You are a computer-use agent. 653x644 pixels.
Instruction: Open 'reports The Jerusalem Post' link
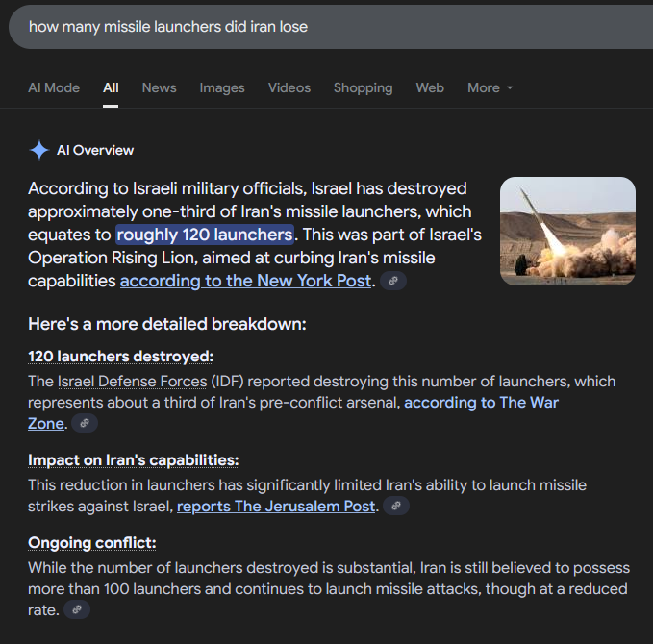276,507
